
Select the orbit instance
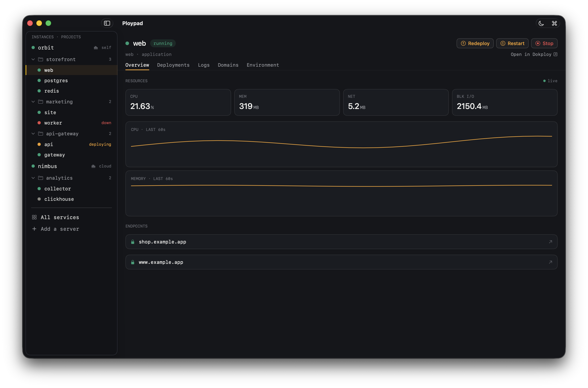(72, 48)
